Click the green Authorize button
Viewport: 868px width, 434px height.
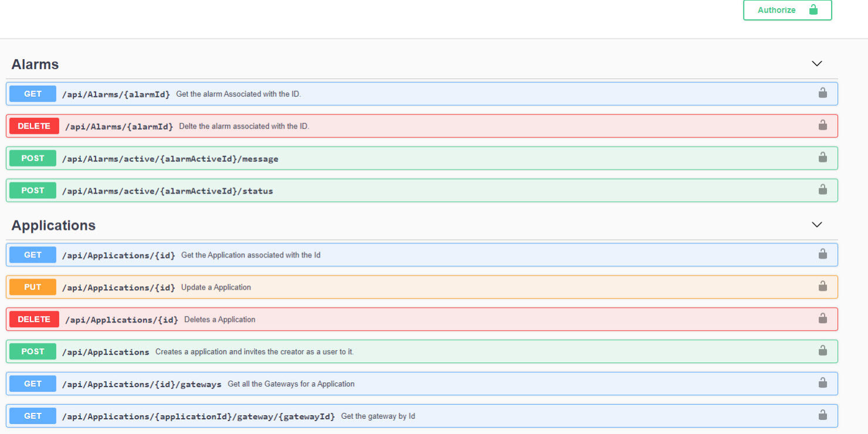click(x=787, y=10)
